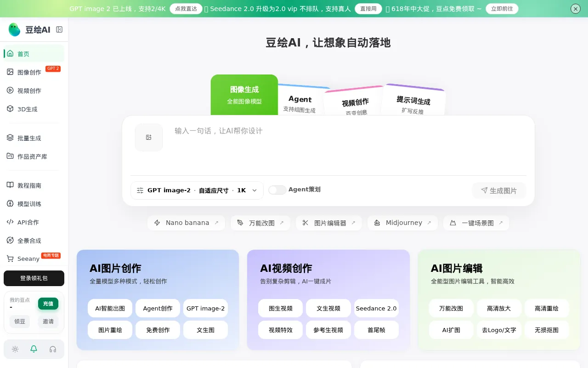Viewport: 588px width, 368px height.
Task: Open notifications bell icon
Action: [34, 349]
